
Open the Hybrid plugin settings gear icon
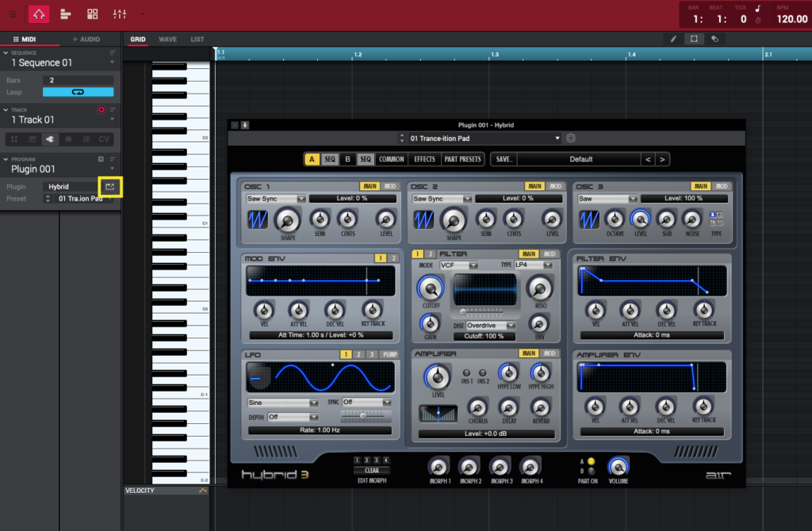coord(571,138)
